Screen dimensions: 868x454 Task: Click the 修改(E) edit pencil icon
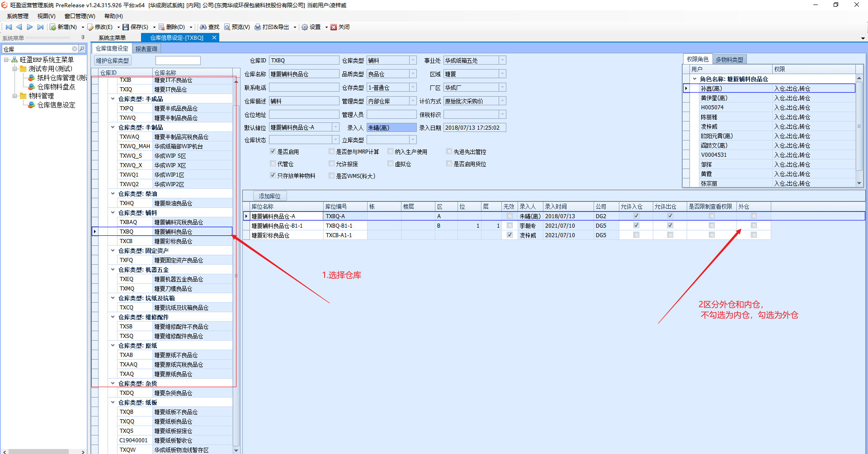tap(90, 27)
